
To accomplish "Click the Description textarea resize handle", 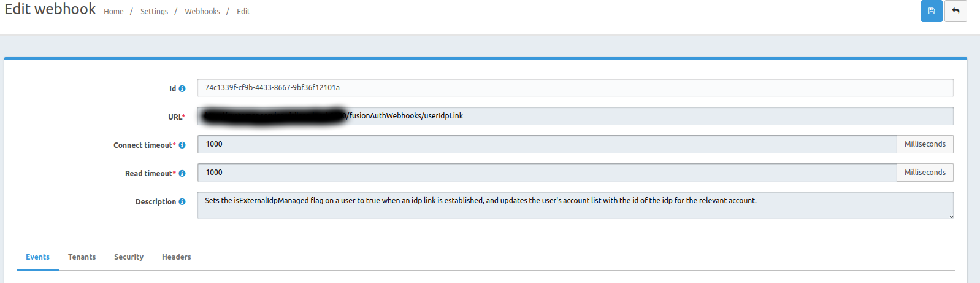I will [x=951, y=215].
